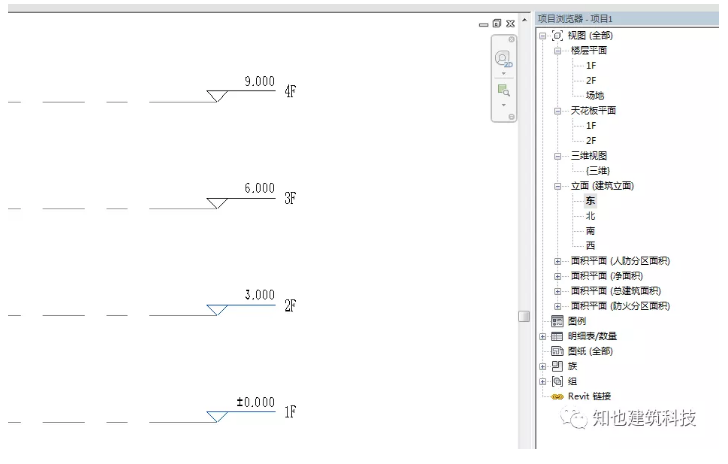728x464 pixels.
Task: Open navigation bar customize menu at its bottom
Action: 511,117
